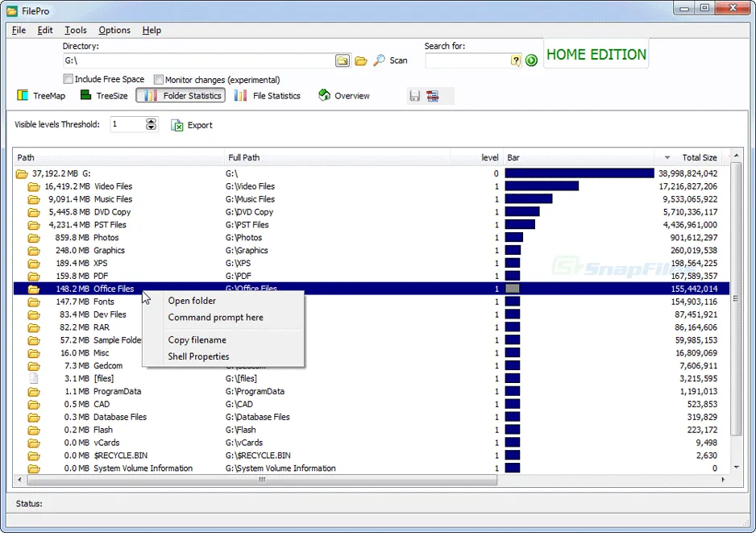Switch to TreeSize view
Image resolution: width=756 pixels, height=533 pixels.
104,95
